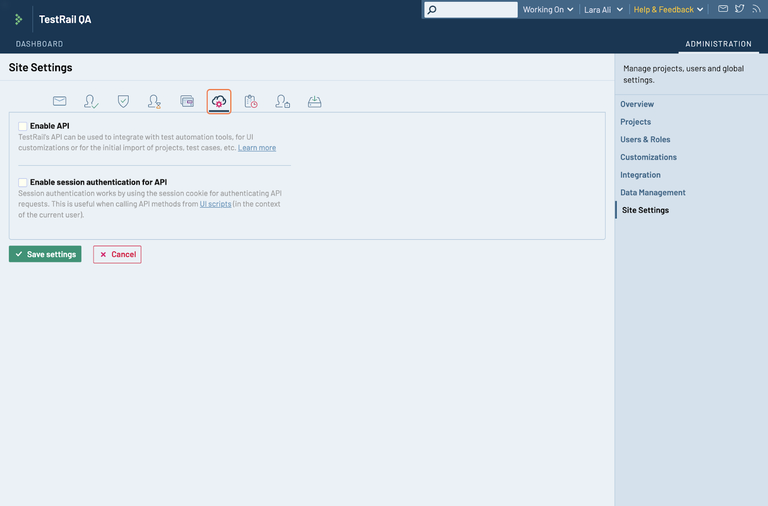Screen dimensions: 768x506
Task: Open the Learn more link
Action: (257, 148)
